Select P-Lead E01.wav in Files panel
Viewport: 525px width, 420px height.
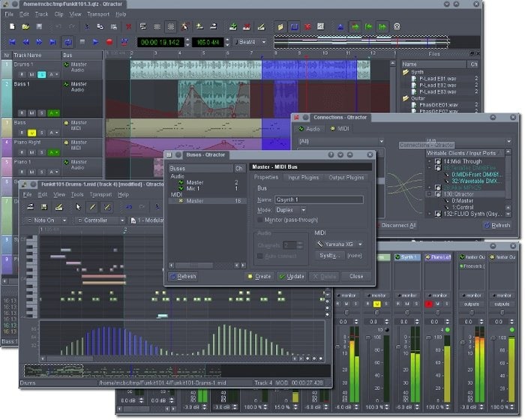coord(437,79)
